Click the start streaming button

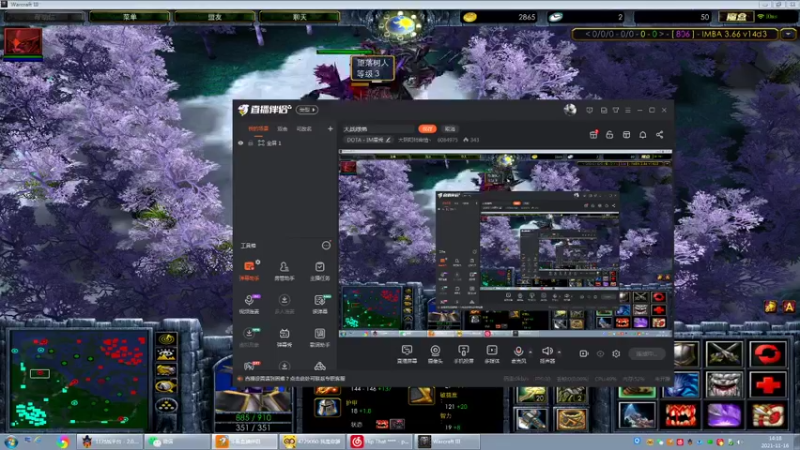(x=647, y=354)
